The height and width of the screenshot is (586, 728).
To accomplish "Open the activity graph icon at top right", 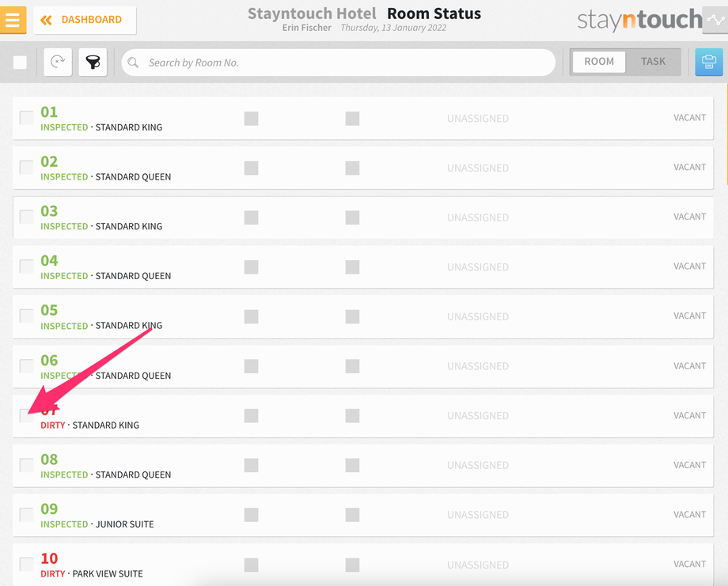I will click(x=715, y=20).
